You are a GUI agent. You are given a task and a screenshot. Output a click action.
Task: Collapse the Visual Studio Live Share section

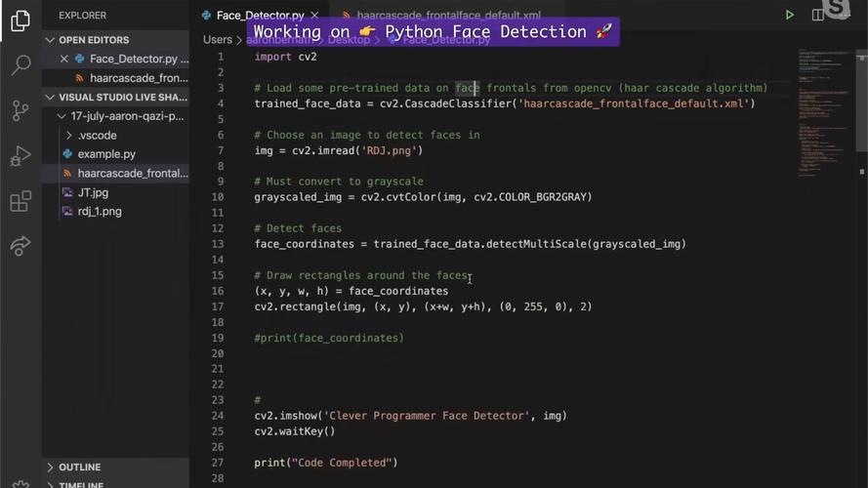click(x=50, y=98)
